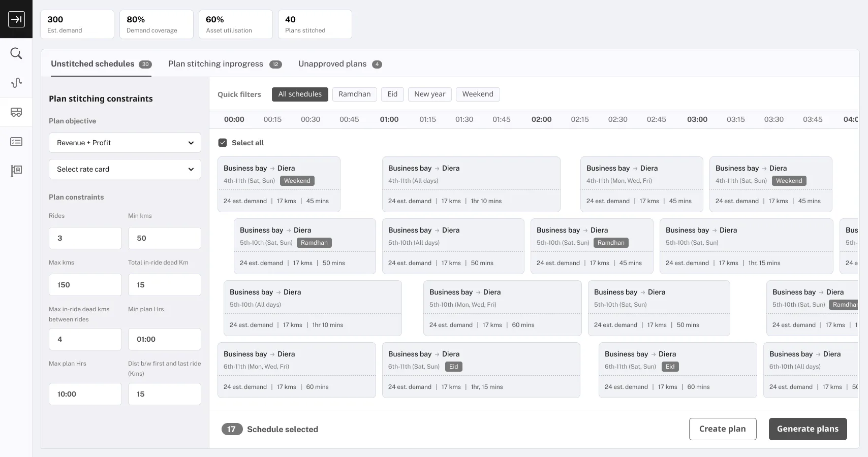The width and height of the screenshot is (868, 457).
Task: Select the bus fleet sidebar icon
Action: click(x=16, y=112)
